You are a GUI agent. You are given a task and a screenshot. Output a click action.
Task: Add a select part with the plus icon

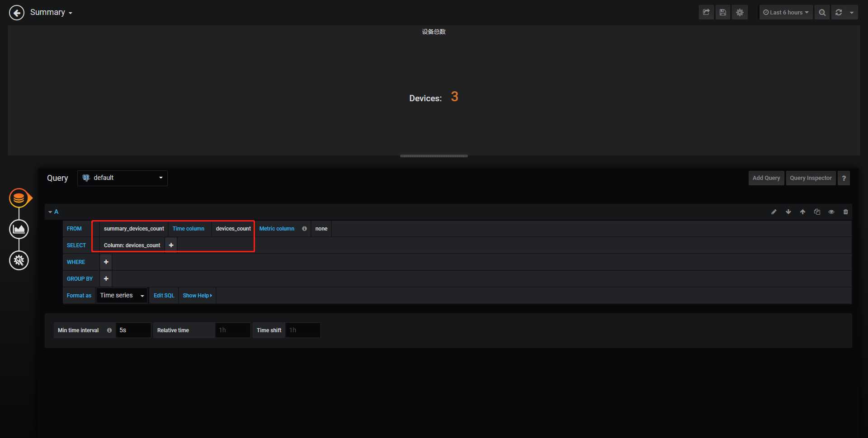[171, 245]
